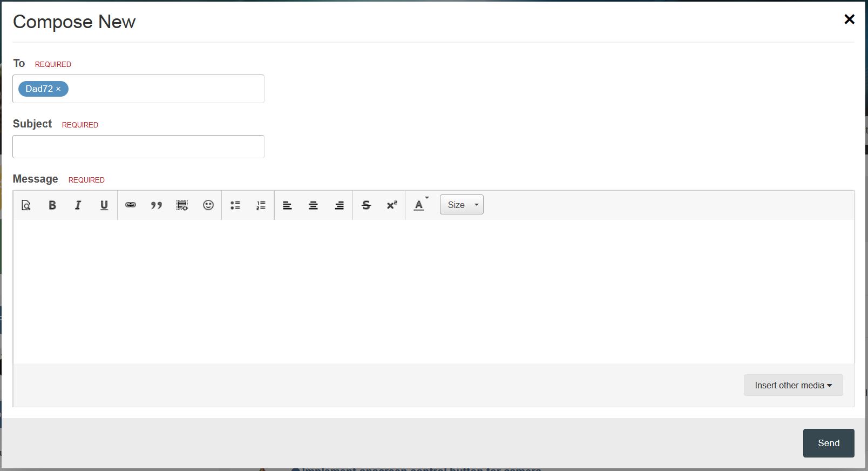Click the preview page icon in toolbar
The image size is (868, 471).
[26, 205]
